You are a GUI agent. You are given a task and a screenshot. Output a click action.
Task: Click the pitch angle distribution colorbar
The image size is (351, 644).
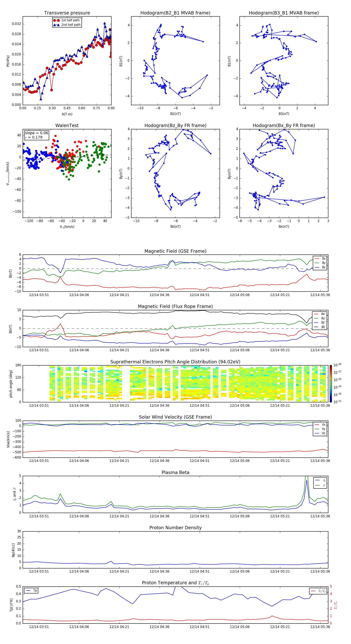[331, 384]
